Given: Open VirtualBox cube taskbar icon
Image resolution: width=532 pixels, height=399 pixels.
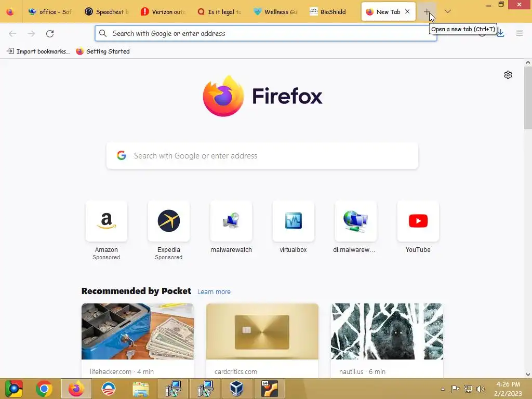Looking at the screenshot, I should pyautogui.click(x=236, y=389).
